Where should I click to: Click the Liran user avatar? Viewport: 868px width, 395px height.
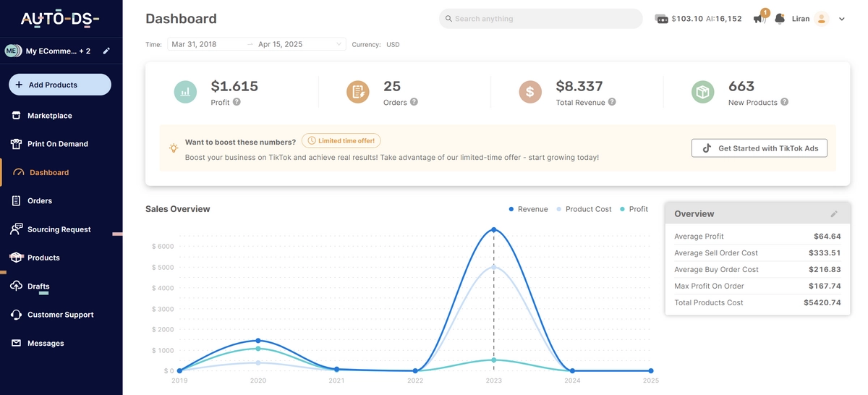coord(822,19)
